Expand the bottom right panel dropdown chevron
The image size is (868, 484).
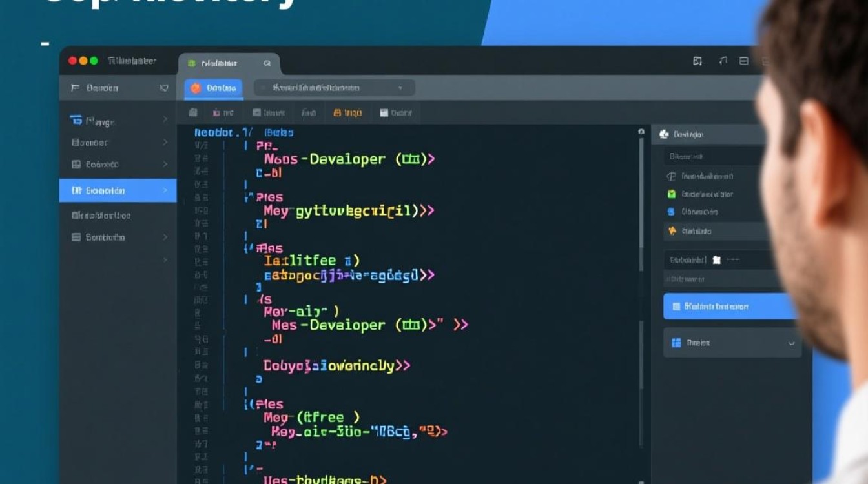(x=792, y=343)
